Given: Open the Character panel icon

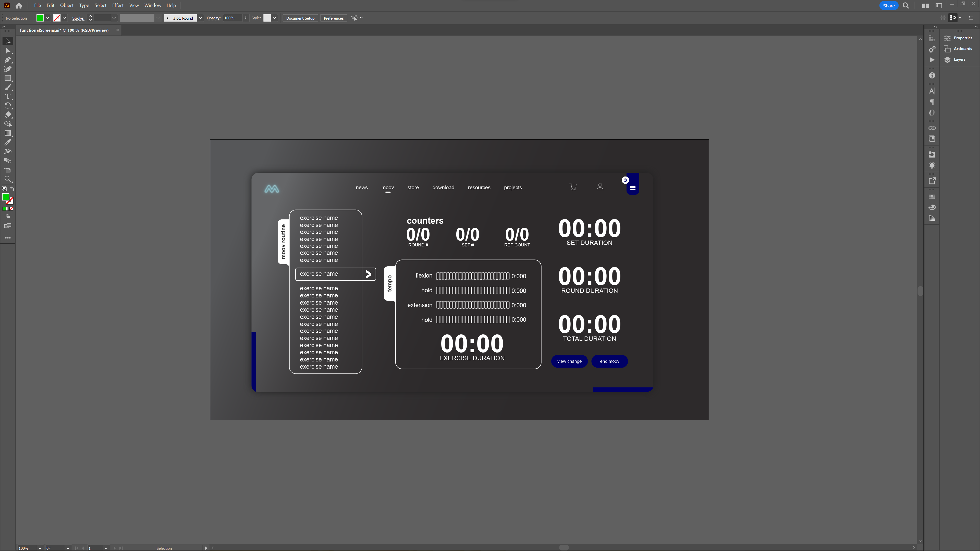Looking at the screenshot, I should [x=932, y=91].
